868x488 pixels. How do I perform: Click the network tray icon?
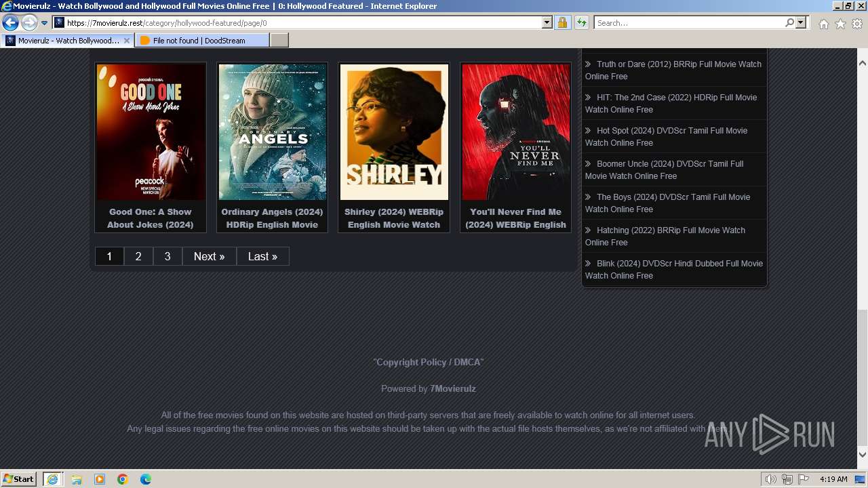(787, 479)
